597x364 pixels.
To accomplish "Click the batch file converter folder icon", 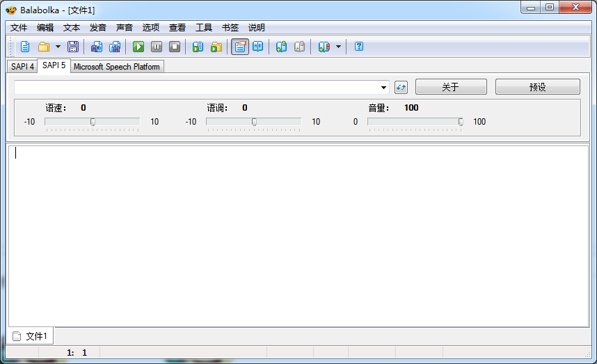I will [x=216, y=47].
